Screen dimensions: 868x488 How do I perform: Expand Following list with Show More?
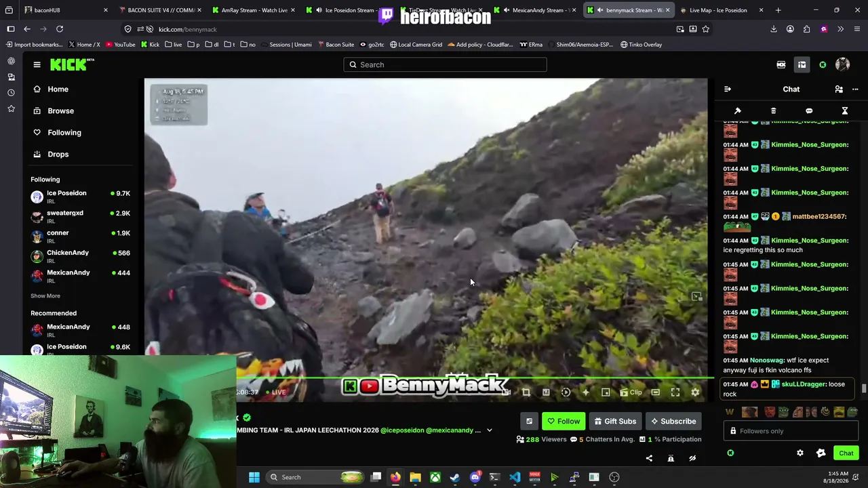click(45, 296)
